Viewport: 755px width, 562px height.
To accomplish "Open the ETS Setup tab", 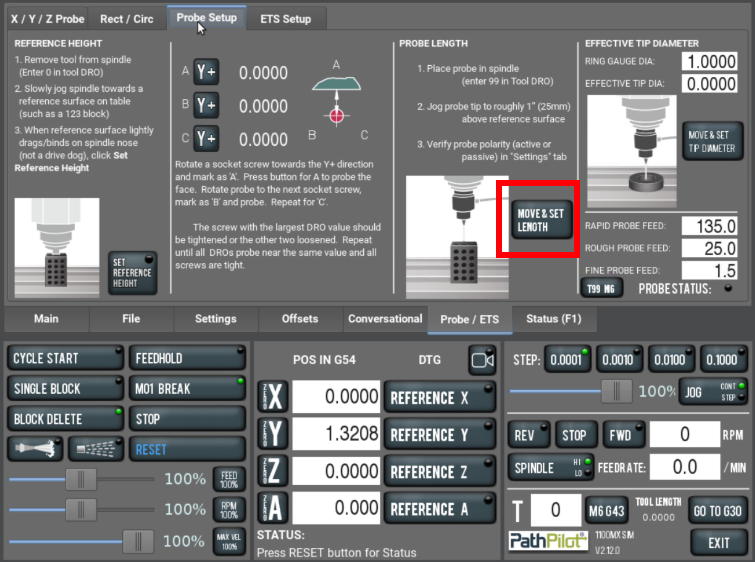I will point(285,19).
